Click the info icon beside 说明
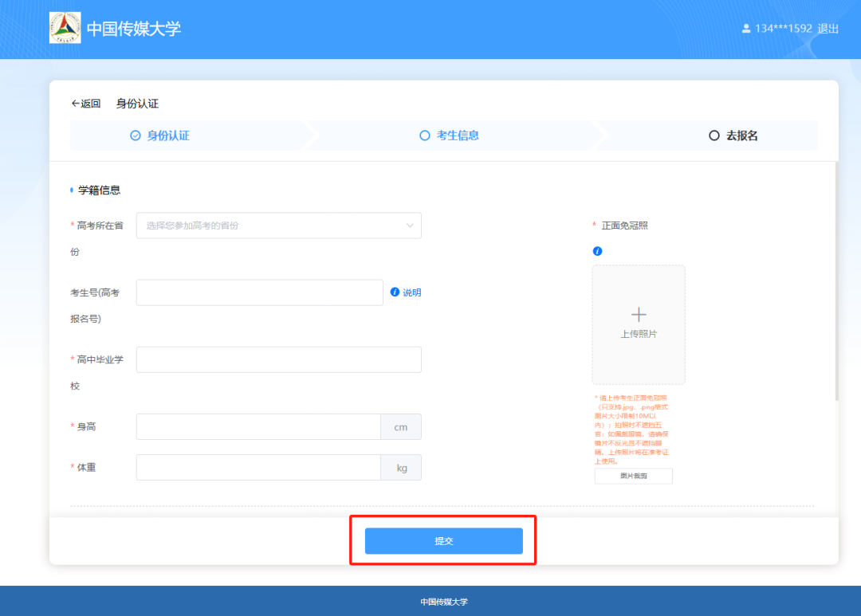This screenshot has width=861, height=616. [394, 292]
